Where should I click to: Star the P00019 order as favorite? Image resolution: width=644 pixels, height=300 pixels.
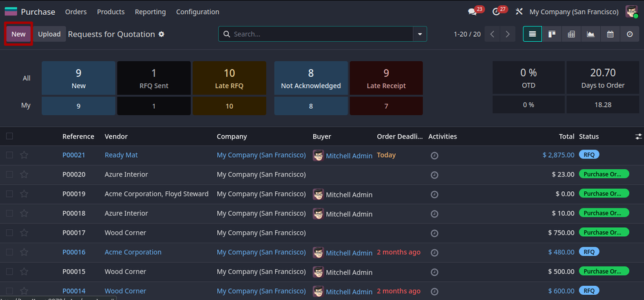(x=24, y=194)
